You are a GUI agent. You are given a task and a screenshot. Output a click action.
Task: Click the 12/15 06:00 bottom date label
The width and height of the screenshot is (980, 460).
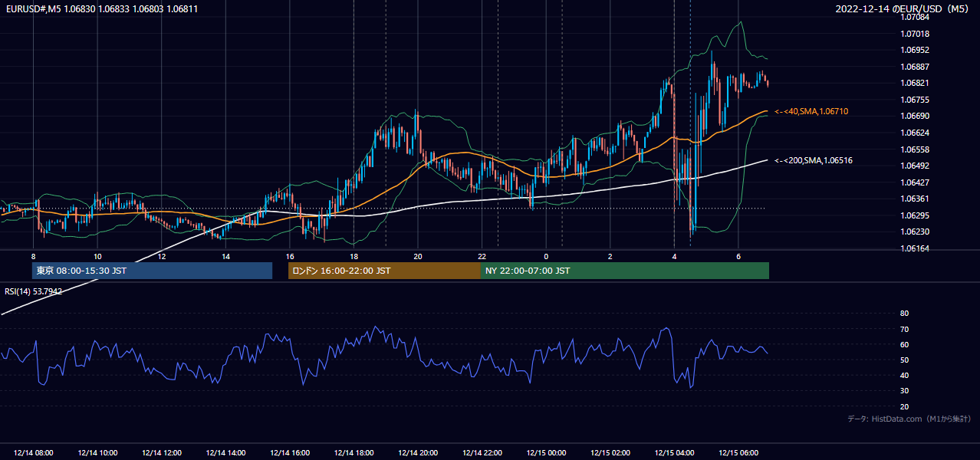[x=738, y=453]
